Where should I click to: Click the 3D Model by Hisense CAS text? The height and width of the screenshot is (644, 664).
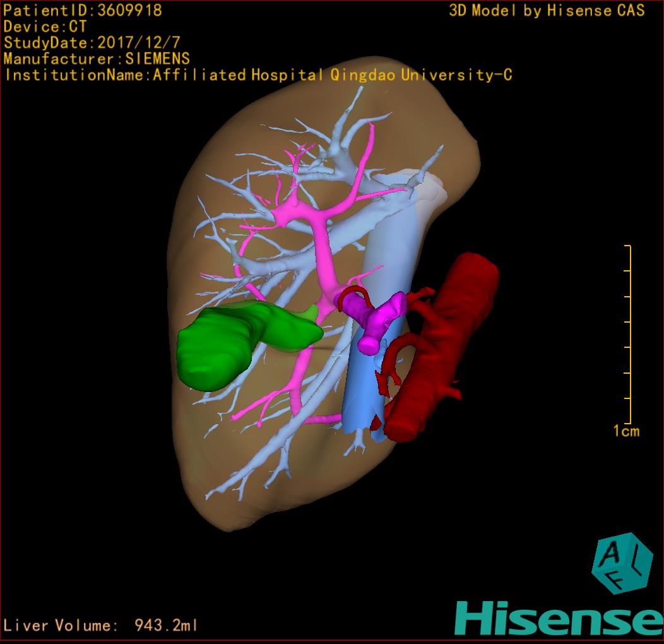(x=547, y=11)
